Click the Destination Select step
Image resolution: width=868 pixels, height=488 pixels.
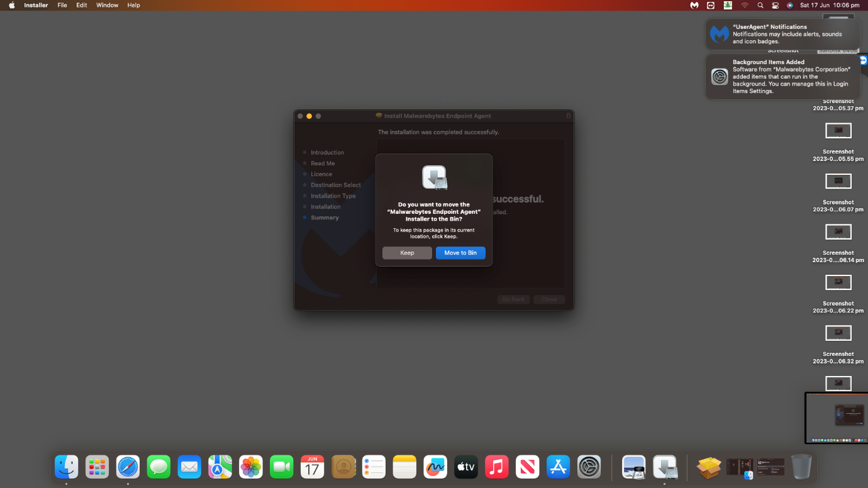point(336,185)
